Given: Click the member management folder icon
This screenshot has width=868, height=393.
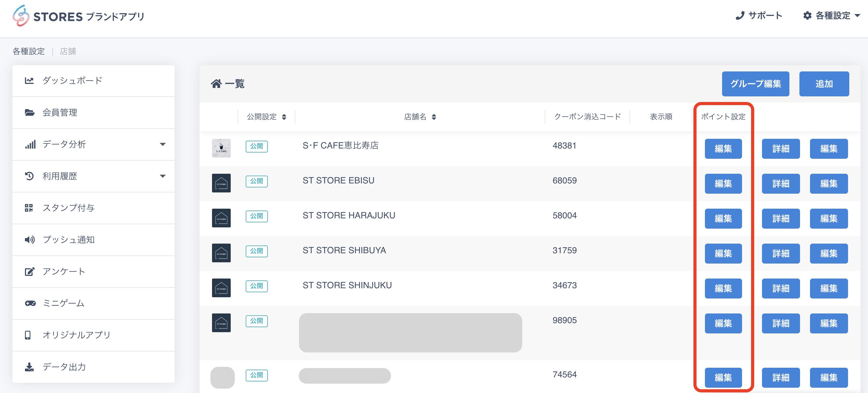Looking at the screenshot, I should tap(29, 113).
